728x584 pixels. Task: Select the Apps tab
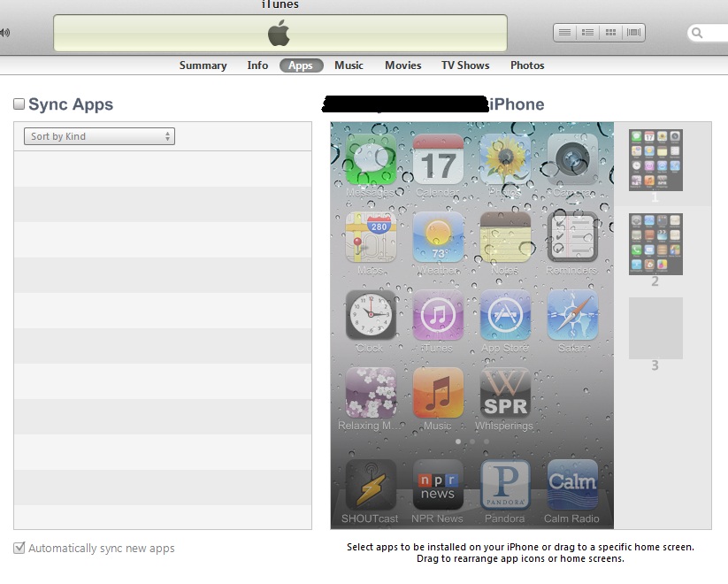pyautogui.click(x=301, y=65)
